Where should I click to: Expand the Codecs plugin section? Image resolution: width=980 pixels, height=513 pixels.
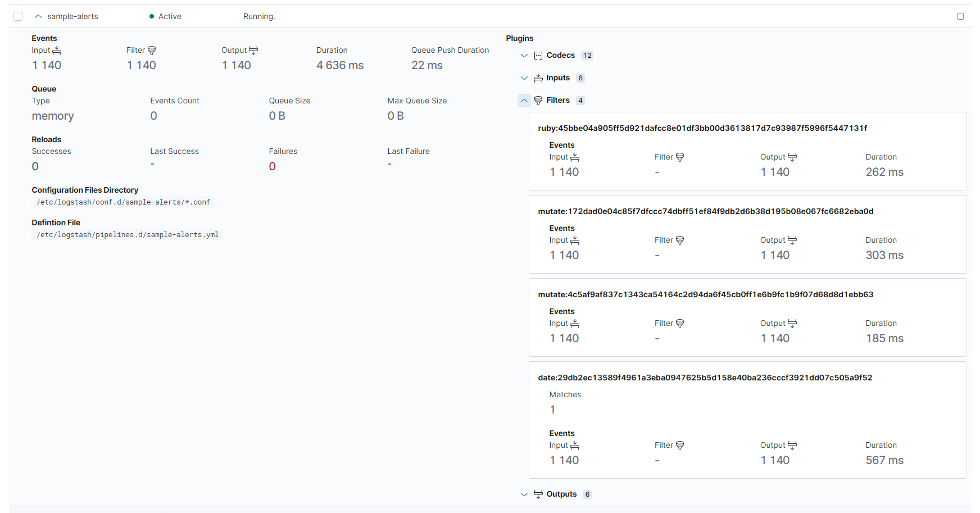[x=524, y=56]
